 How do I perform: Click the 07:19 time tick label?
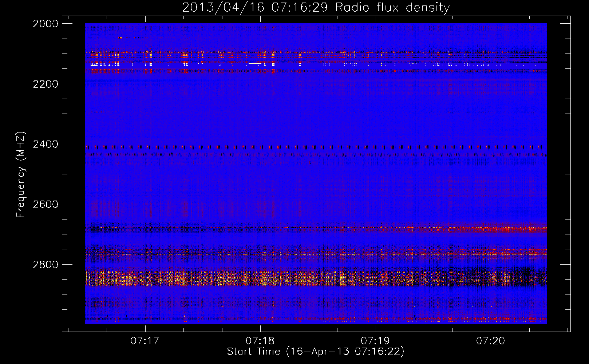375,341
